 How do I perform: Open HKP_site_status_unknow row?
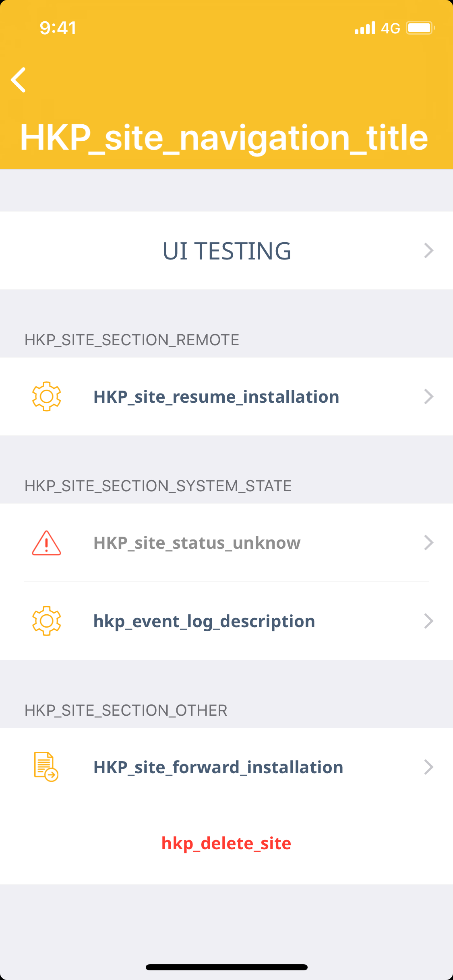(197, 543)
